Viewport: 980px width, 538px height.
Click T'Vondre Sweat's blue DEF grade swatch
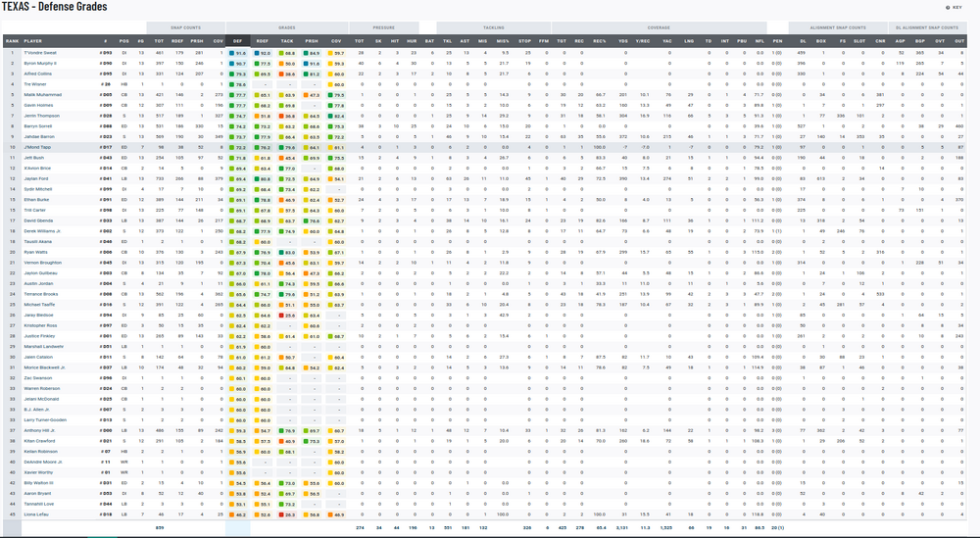tap(238, 53)
